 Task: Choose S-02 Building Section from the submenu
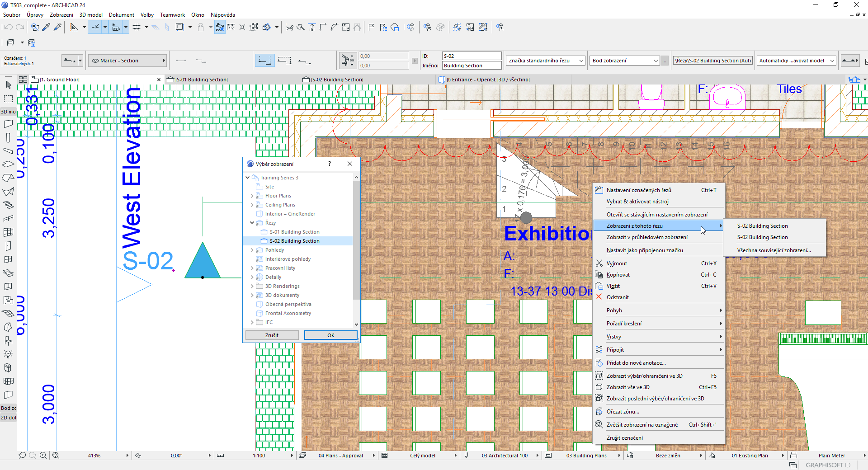(762, 226)
